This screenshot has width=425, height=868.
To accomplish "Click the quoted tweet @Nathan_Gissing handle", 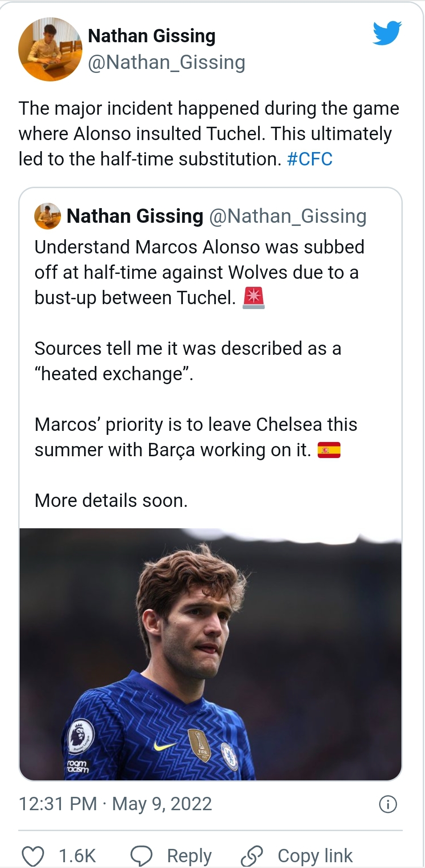I will [x=287, y=216].
